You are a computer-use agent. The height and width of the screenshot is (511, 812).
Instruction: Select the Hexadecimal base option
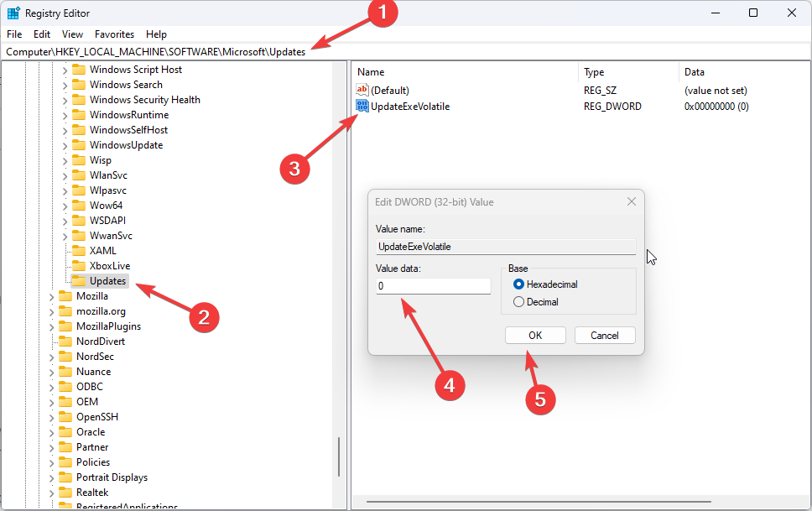[518, 284]
